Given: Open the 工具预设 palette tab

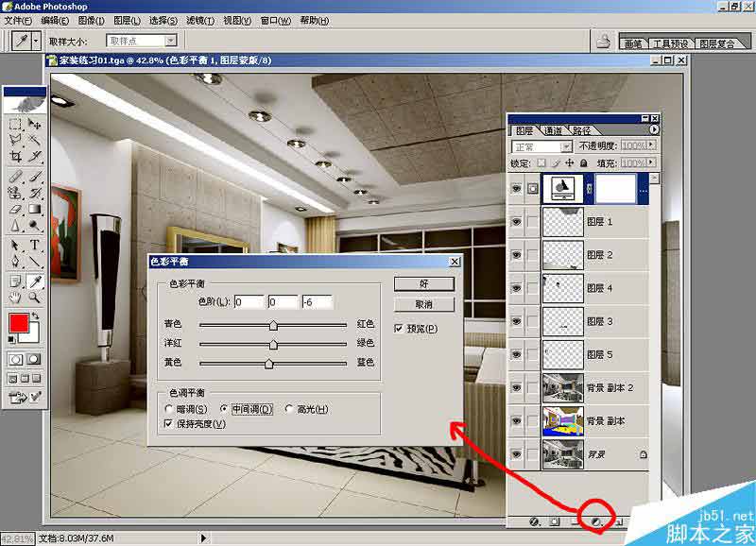Looking at the screenshot, I should pos(670,43).
